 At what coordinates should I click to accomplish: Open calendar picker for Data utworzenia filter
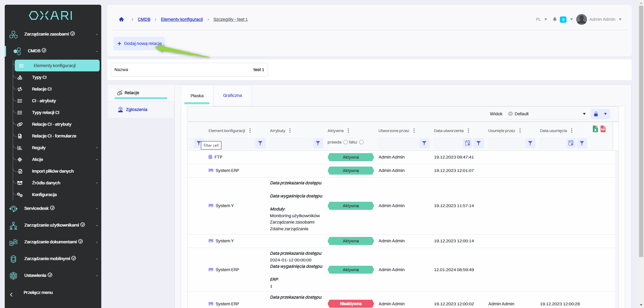point(468,143)
